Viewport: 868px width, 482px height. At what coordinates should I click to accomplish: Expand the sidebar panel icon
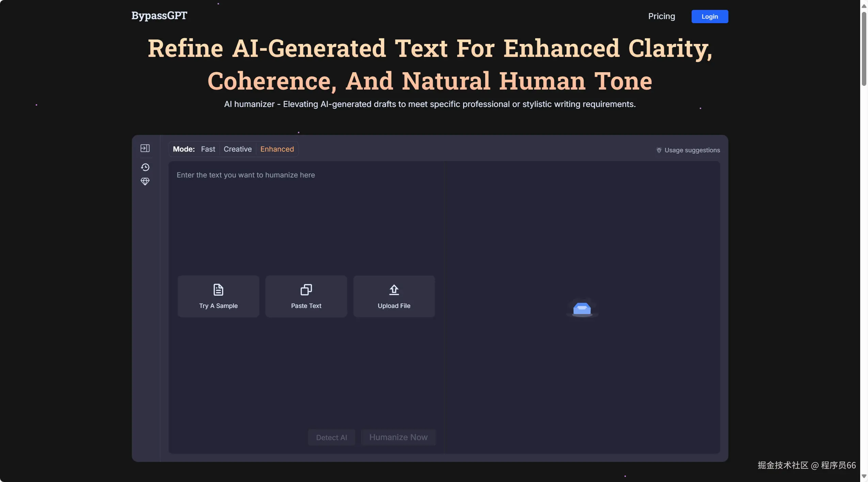[145, 148]
